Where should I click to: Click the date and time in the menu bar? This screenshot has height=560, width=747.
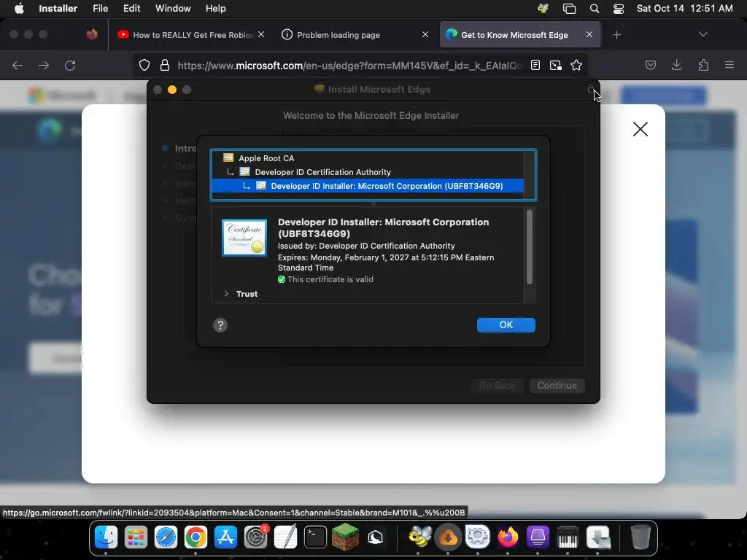pos(684,9)
